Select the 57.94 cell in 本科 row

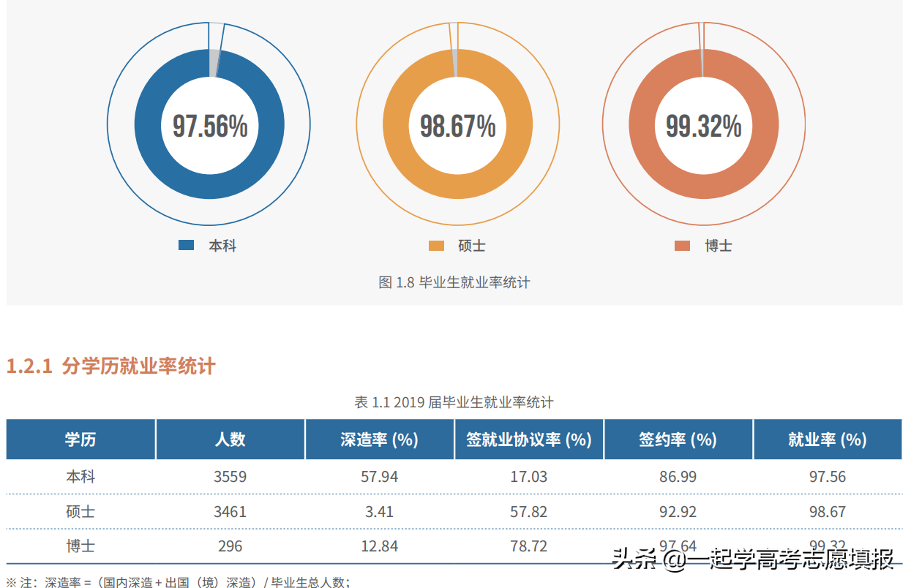pyautogui.click(x=380, y=477)
